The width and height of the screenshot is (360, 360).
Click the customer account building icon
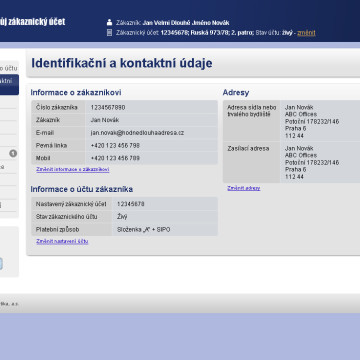[109, 33]
